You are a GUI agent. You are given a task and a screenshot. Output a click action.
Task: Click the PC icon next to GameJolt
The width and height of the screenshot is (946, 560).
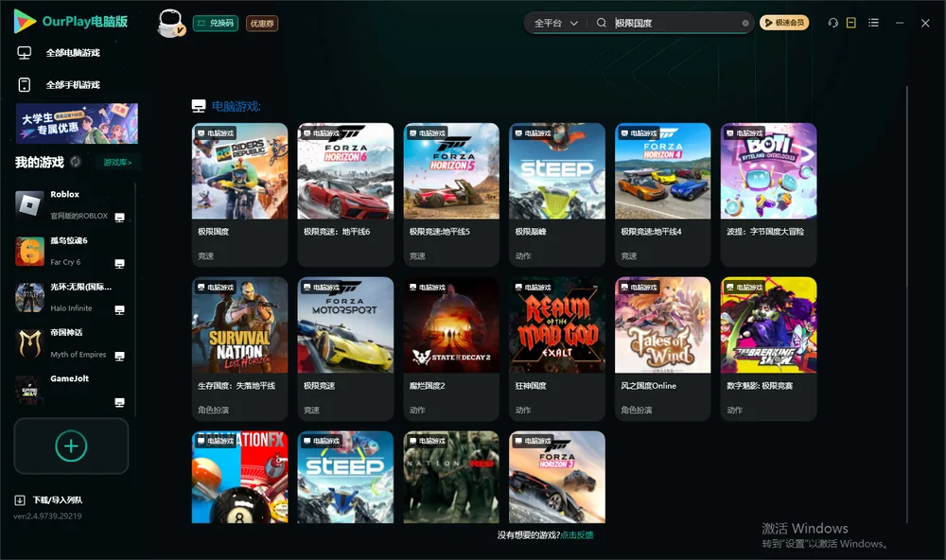[x=119, y=403]
